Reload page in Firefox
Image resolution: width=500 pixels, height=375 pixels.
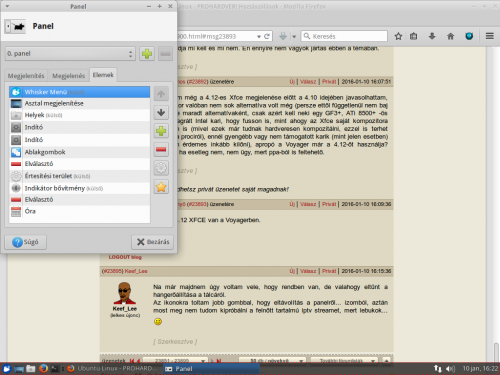pos(267,36)
